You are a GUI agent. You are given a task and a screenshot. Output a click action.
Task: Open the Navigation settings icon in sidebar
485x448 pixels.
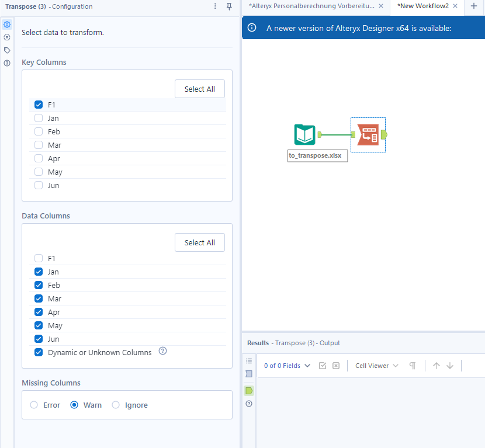click(7, 37)
